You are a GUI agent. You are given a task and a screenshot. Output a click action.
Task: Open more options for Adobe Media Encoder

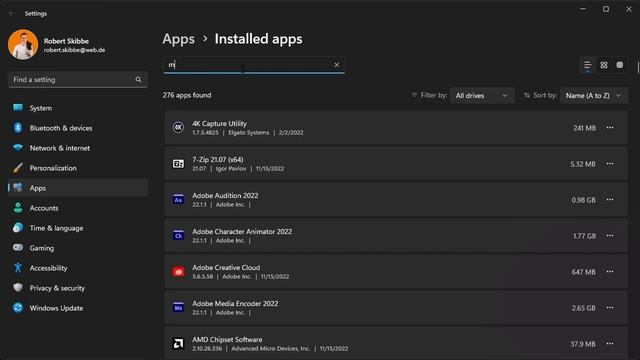coord(610,307)
